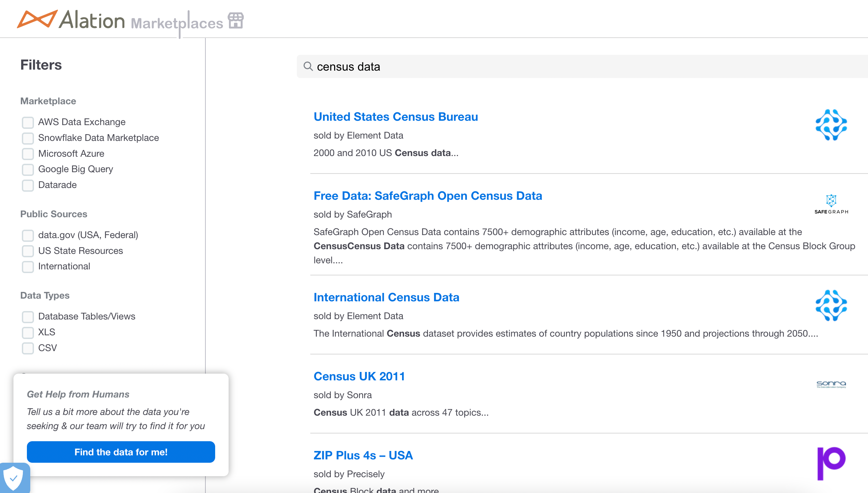Enable the XLS data type filter
868x493 pixels.
click(x=28, y=333)
